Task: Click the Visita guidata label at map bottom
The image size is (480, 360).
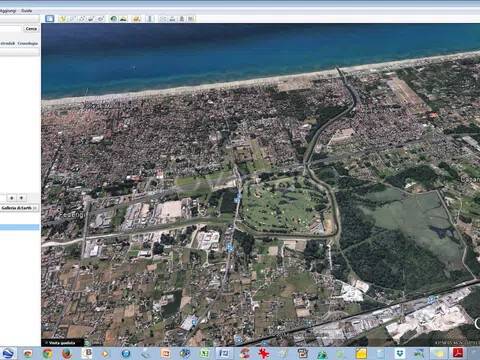Action: 62,343
